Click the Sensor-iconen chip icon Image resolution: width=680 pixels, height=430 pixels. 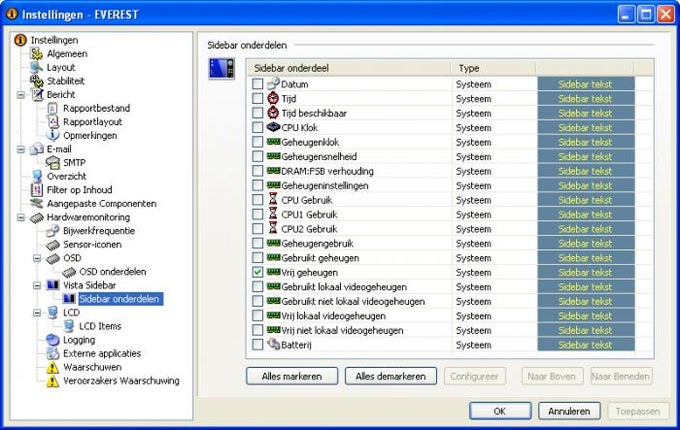52,244
